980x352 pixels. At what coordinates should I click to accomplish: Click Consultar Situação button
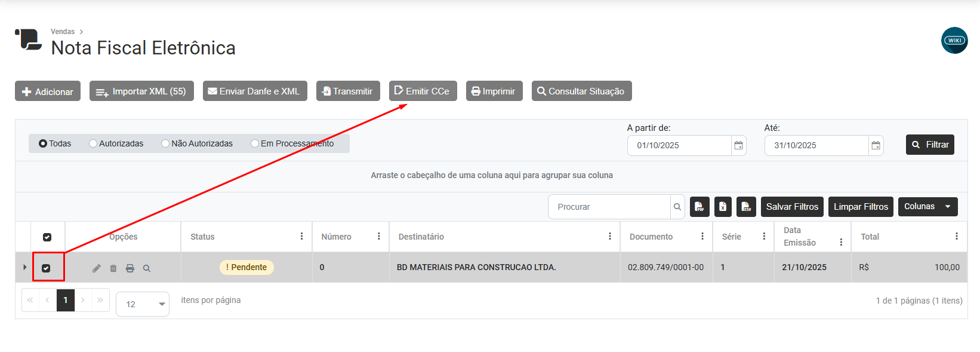point(582,91)
